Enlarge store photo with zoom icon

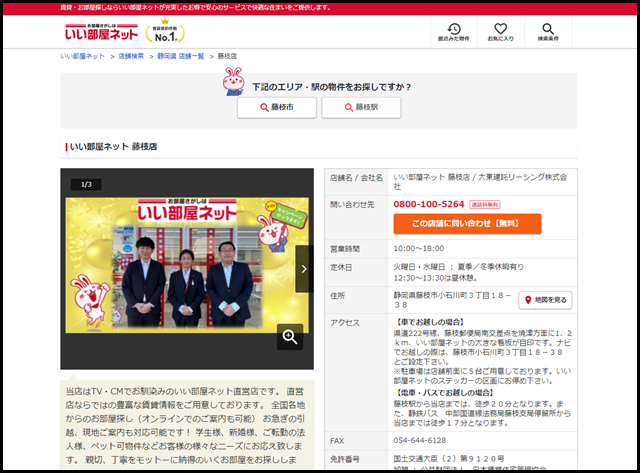290,337
